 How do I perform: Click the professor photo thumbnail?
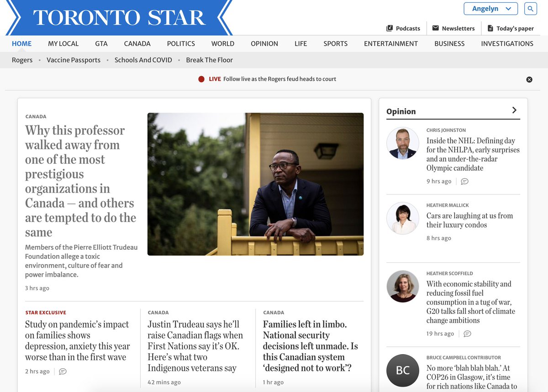tap(255, 184)
